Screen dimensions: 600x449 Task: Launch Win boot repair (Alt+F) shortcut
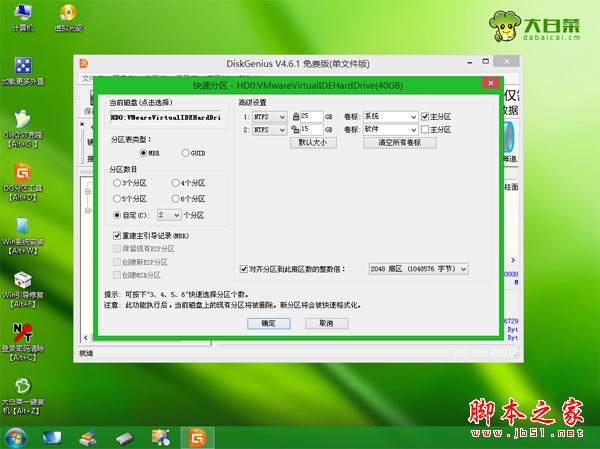(23, 289)
